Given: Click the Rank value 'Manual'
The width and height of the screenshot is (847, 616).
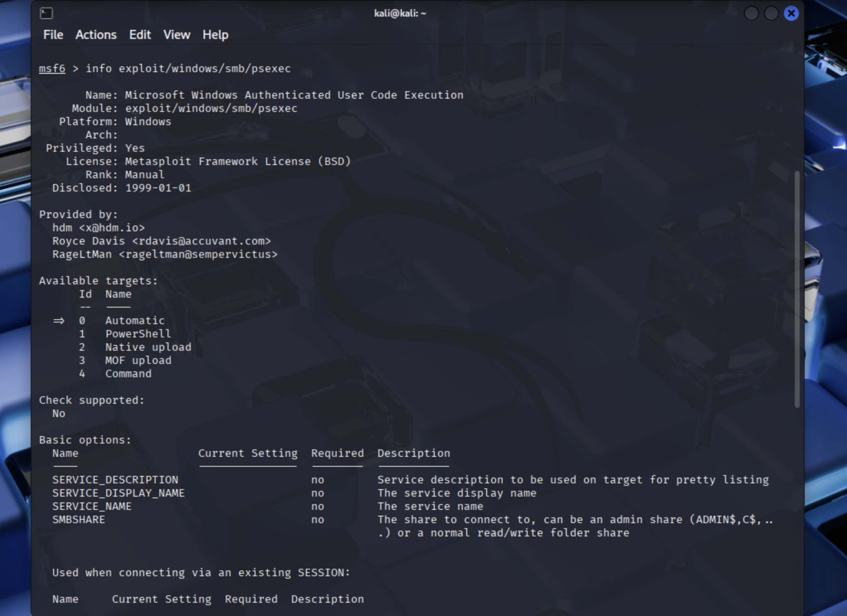Looking at the screenshot, I should tap(145, 175).
